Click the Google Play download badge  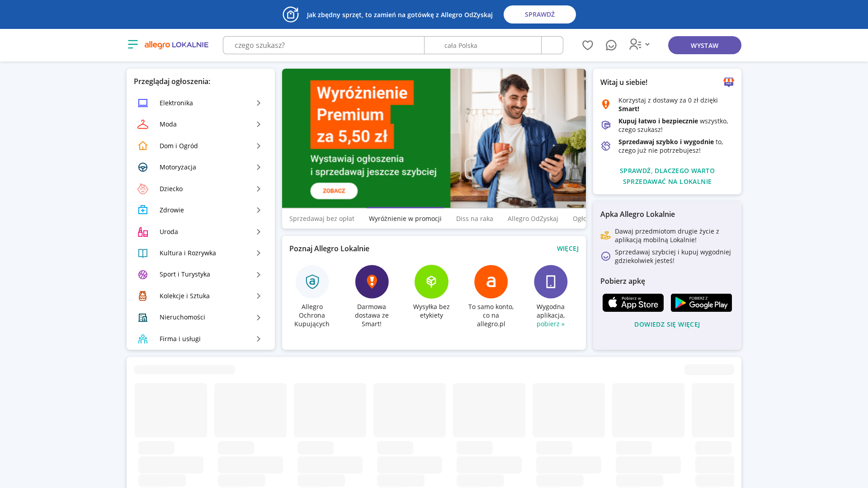[x=701, y=303]
